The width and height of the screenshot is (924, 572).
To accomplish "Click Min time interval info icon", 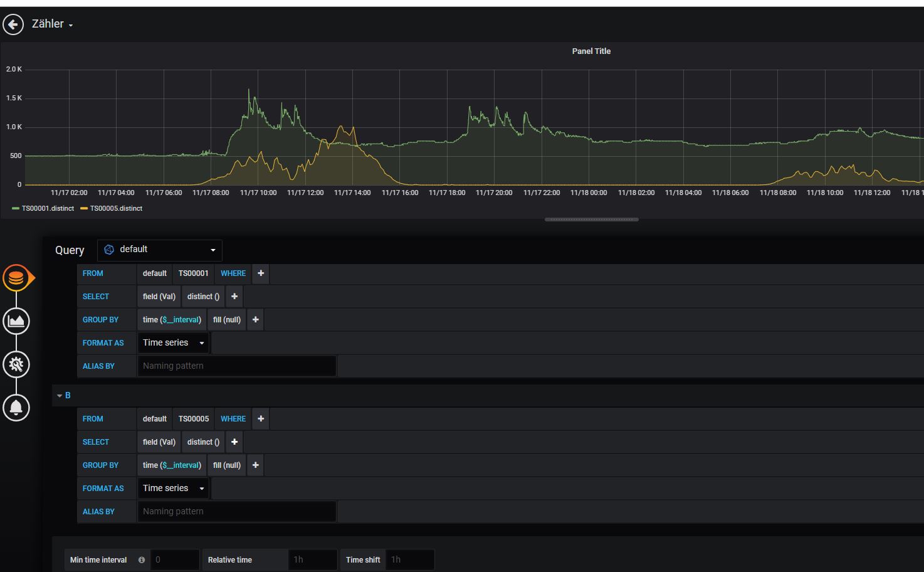I will click(142, 560).
